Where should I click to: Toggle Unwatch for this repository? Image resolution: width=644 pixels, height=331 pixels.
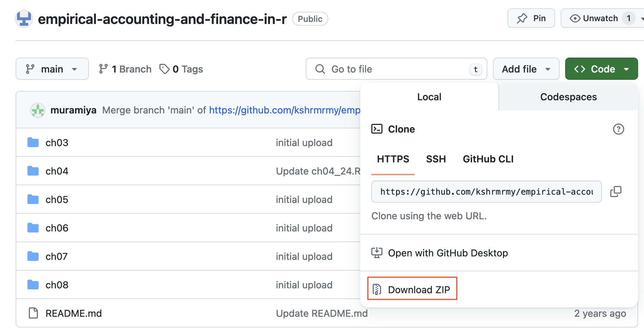tap(594, 18)
